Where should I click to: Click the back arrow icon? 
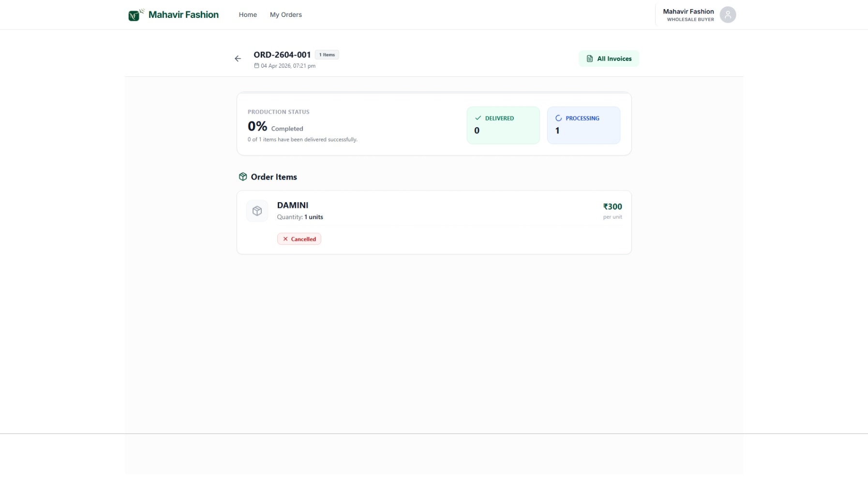(x=238, y=59)
